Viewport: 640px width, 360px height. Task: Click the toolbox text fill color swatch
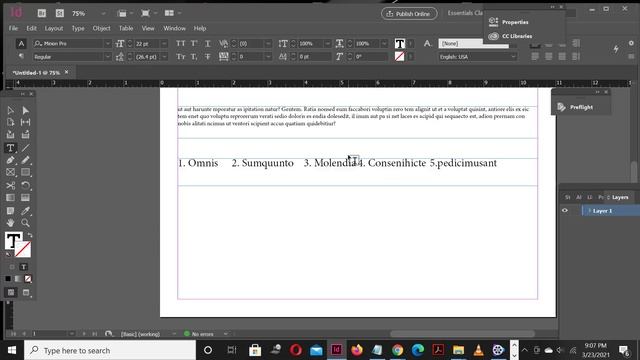13,240
